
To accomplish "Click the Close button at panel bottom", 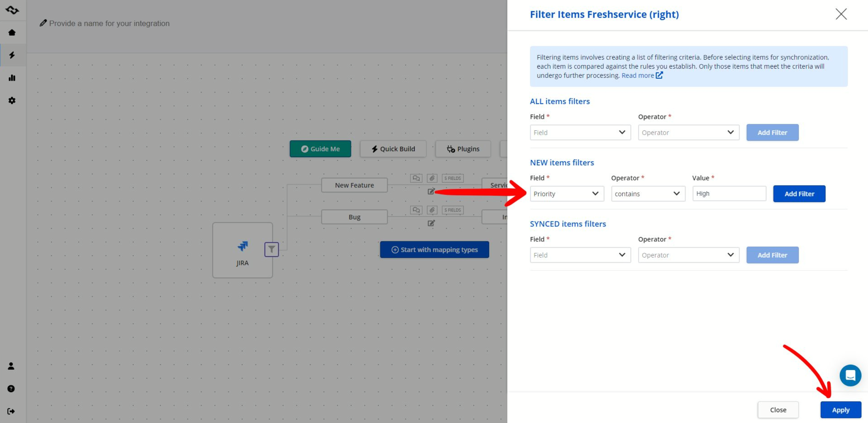I will pyautogui.click(x=778, y=410).
